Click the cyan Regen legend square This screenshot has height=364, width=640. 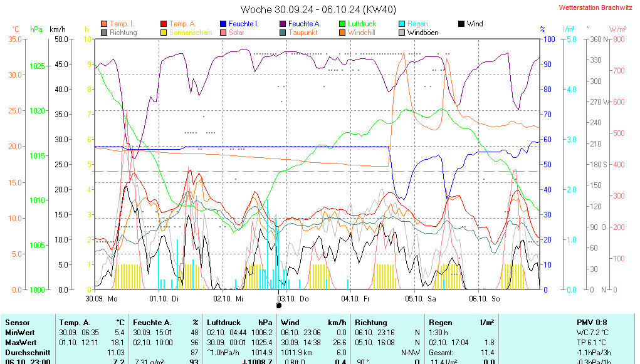[x=402, y=24]
